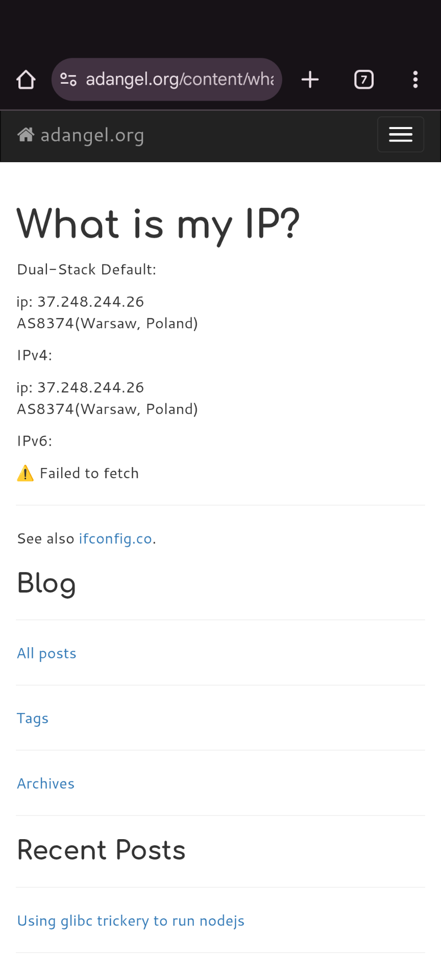This screenshot has height=980, width=441.
Task: Open the ifconfig.co link
Action: click(115, 539)
